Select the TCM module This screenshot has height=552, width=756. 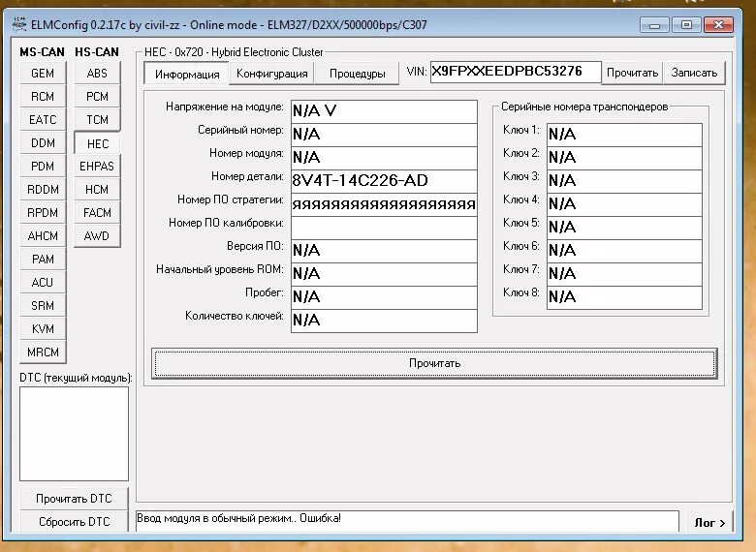[x=97, y=119]
